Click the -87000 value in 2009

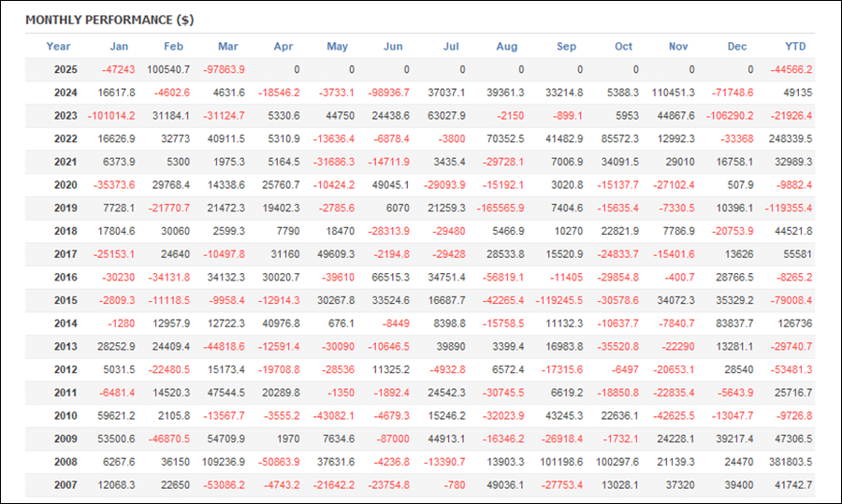click(393, 439)
